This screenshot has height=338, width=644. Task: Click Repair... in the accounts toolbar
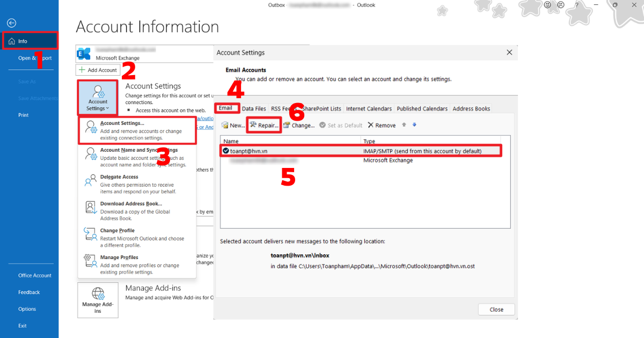[x=264, y=125]
